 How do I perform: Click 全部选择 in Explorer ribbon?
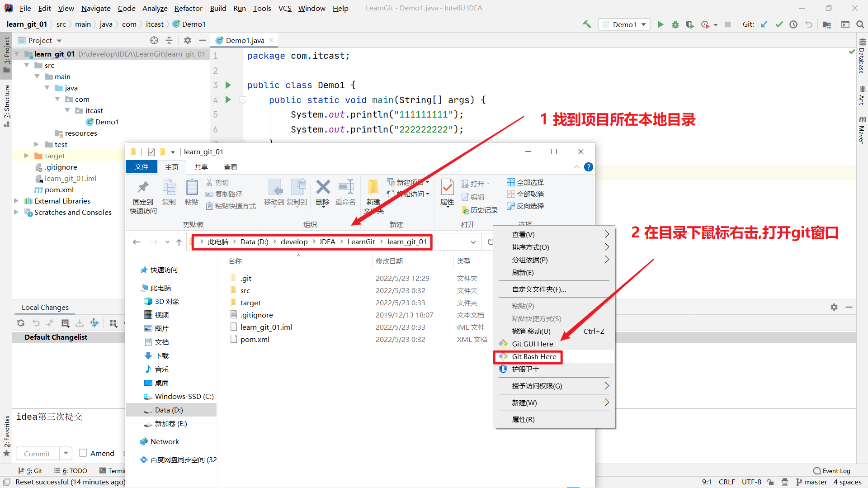[x=525, y=182]
